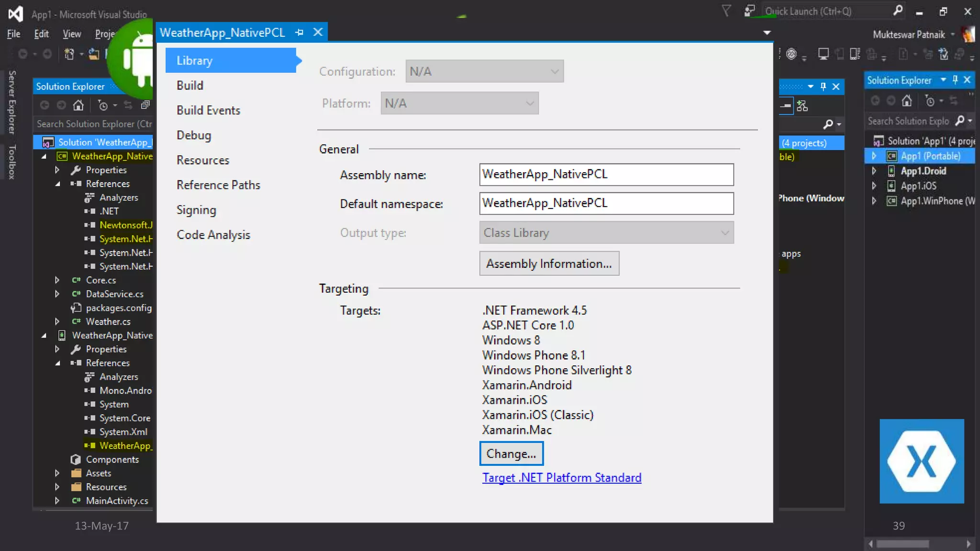Expand App1 (Portable) project node
The image size is (980, 551).
click(x=874, y=156)
